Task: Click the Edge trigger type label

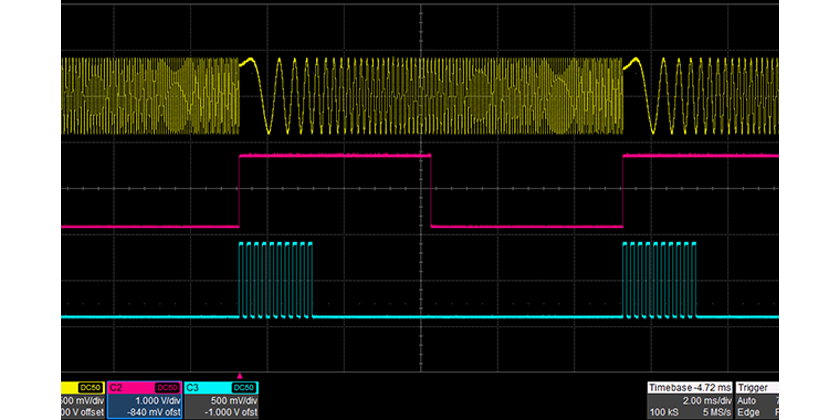Action: [x=751, y=411]
